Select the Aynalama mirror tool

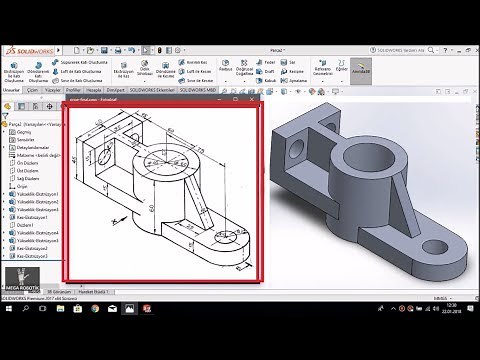[x=294, y=81]
